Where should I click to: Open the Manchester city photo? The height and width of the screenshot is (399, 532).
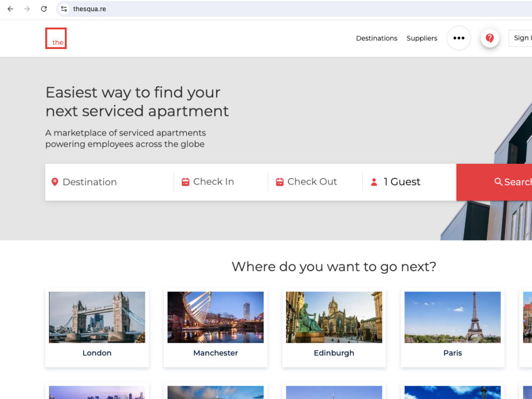[x=215, y=317]
